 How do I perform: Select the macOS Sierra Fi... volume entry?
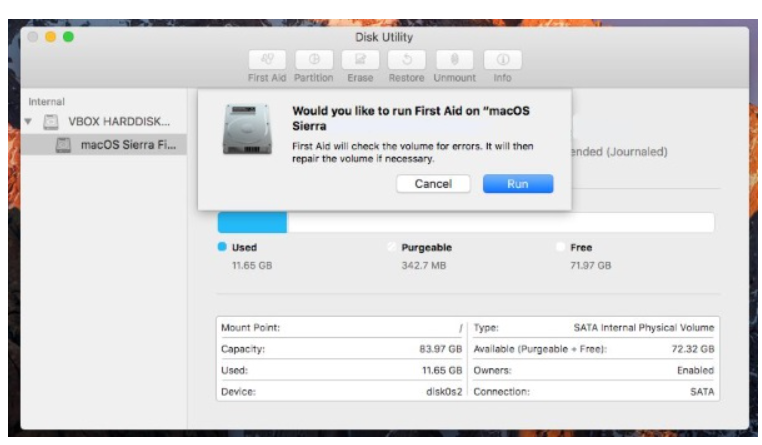[104, 145]
